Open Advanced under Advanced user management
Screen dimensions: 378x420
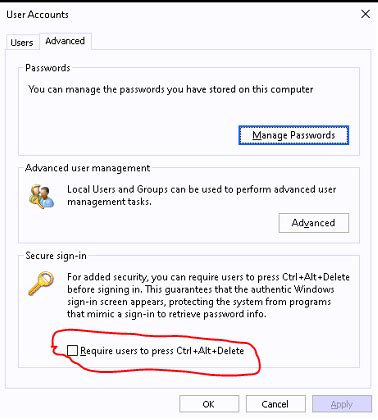tap(314, 223)
